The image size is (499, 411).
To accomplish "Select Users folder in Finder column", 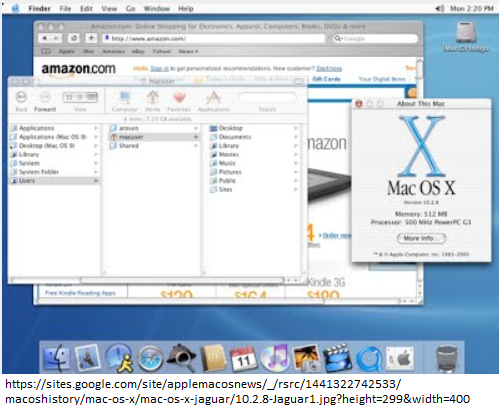I will point(54,180).
